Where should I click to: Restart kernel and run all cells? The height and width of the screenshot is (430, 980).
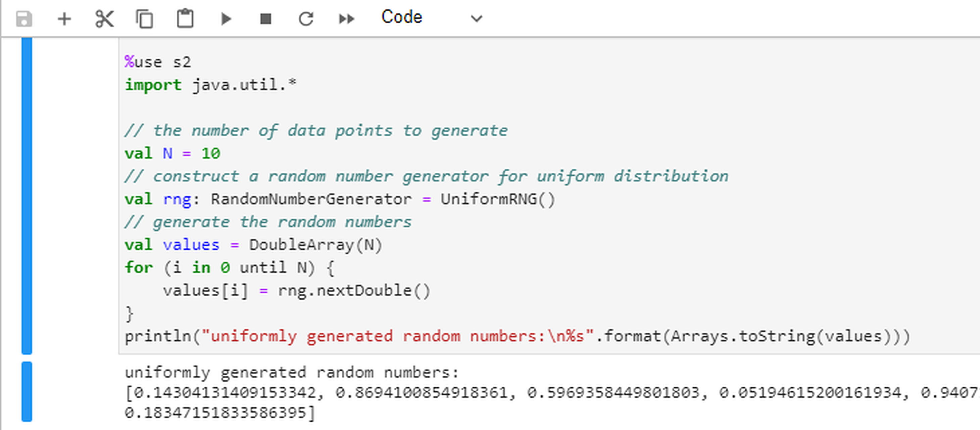[347, 19]
